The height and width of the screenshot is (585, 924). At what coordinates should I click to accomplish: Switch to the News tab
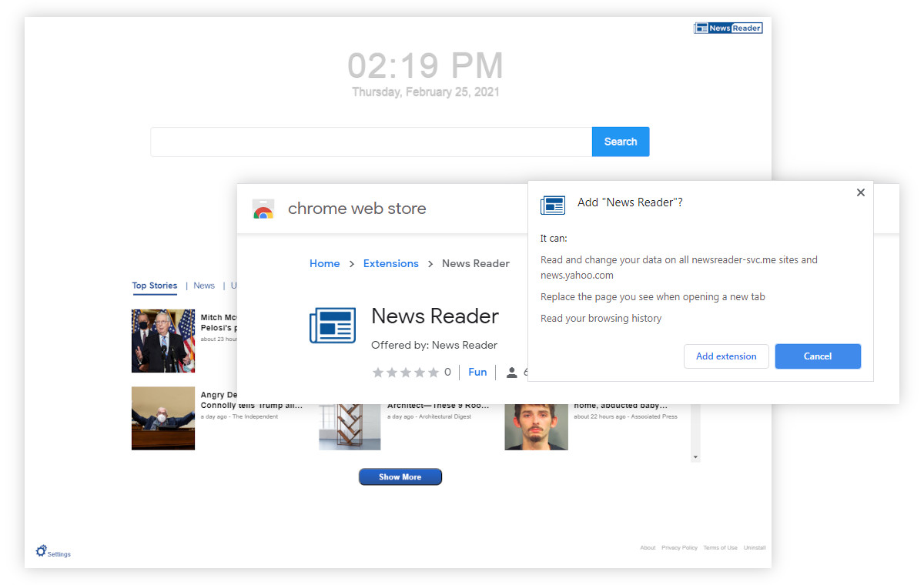203,285
